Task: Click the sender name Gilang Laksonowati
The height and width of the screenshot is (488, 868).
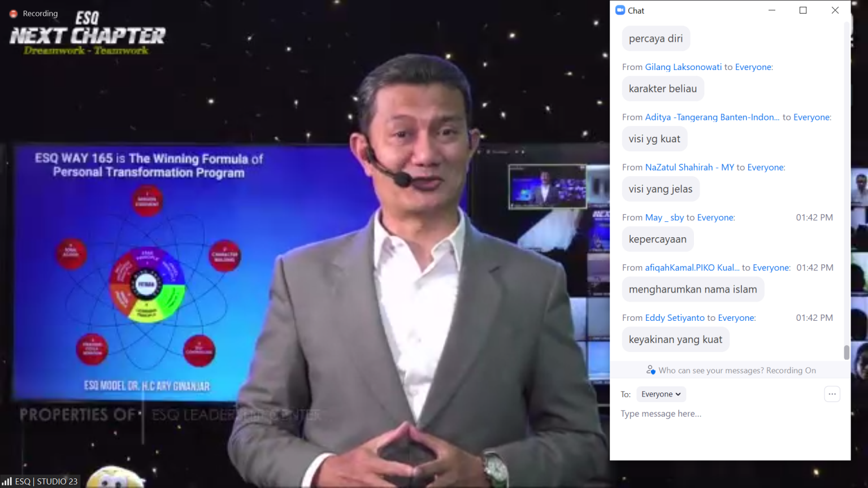Action: point(683,67)
